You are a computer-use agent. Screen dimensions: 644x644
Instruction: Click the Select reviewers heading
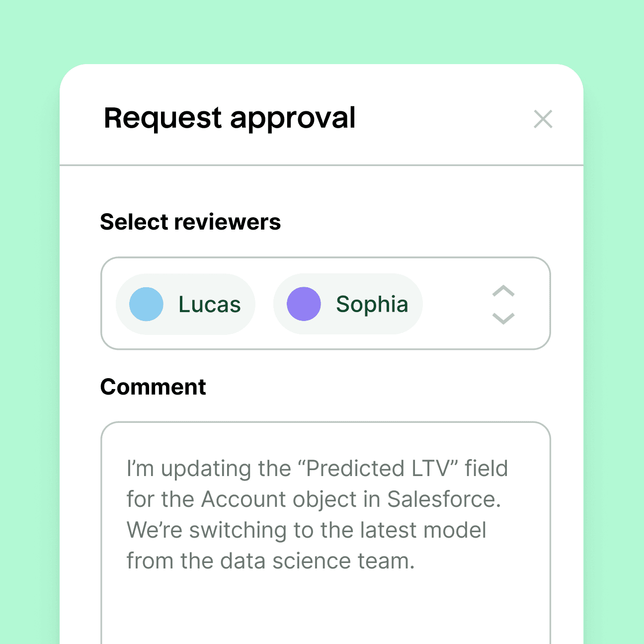click(x=191, y=222)
